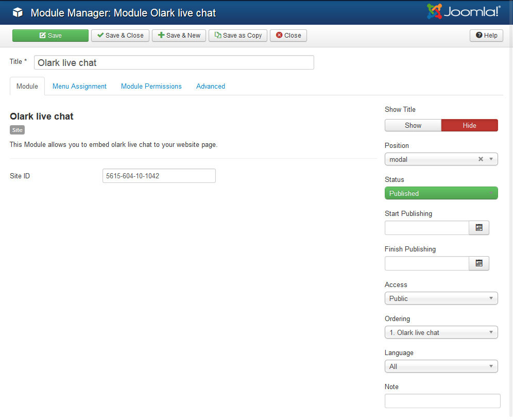
Task: Open the Start Publishing calendar picker
Action: coord(478,228)
